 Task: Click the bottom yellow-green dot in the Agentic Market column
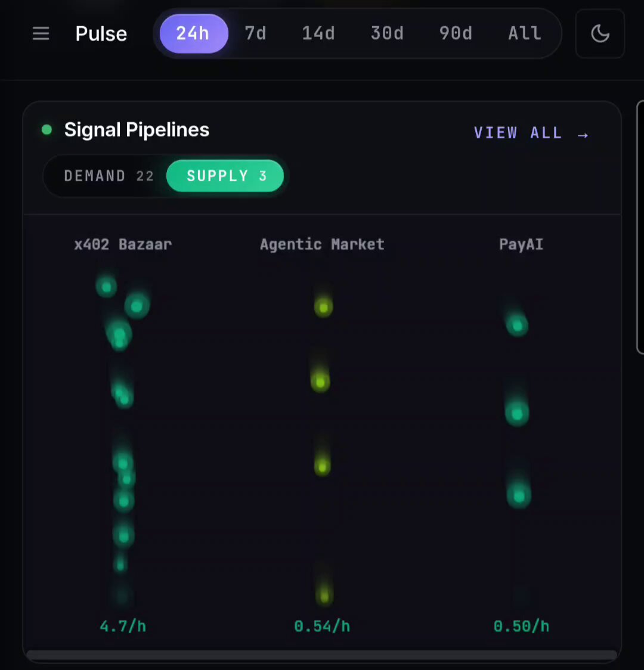point(324,595)
